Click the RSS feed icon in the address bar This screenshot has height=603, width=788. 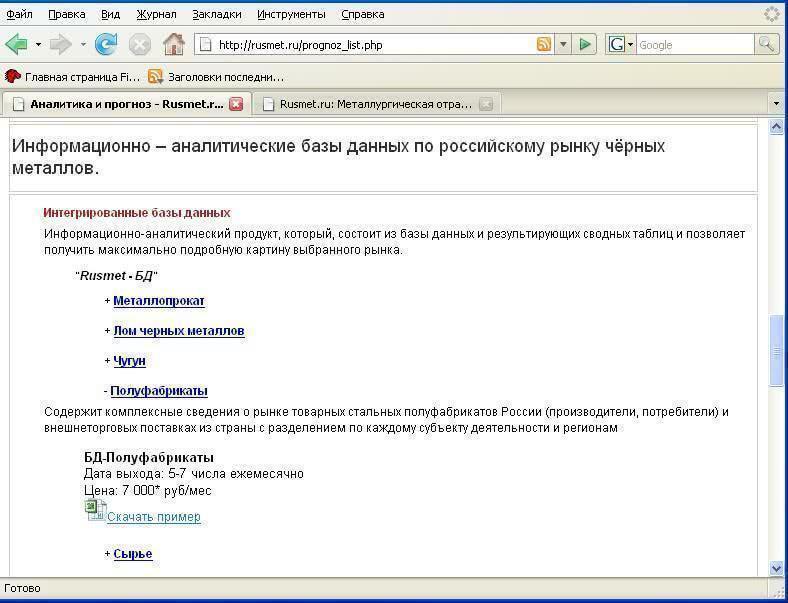(544, 44)
